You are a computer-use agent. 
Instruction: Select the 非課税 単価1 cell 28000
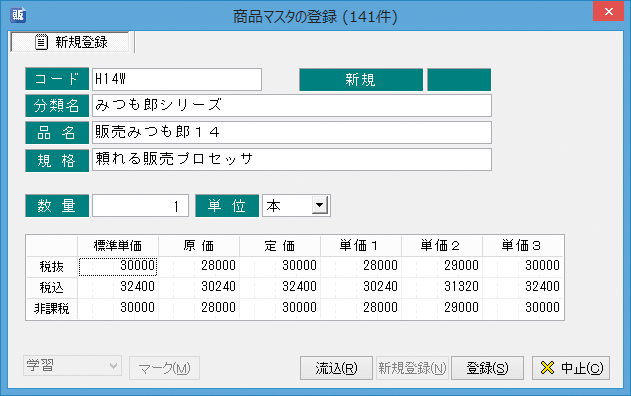coord(361,308)
